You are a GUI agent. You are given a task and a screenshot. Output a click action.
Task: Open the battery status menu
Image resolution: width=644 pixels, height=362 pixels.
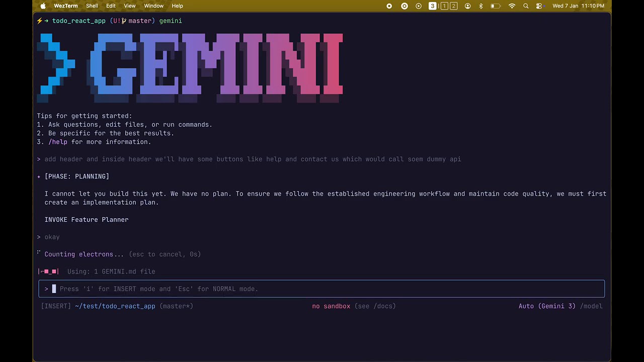pyautogui.click(x=496, y=6)
